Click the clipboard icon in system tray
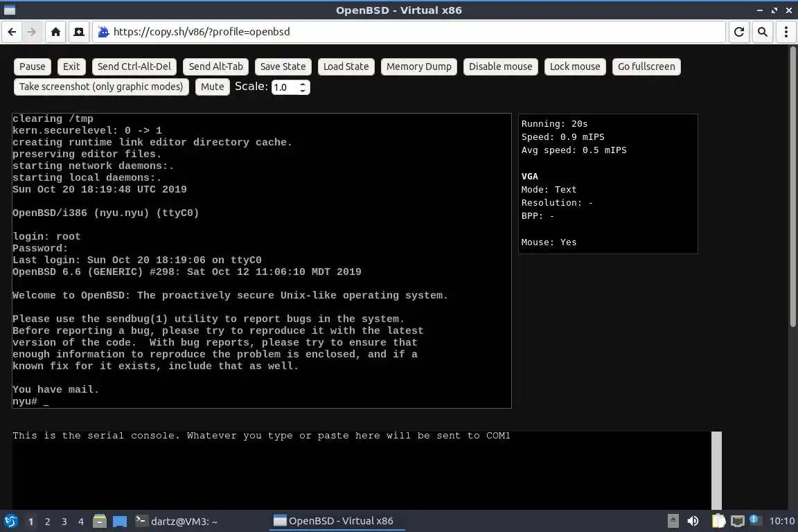 (x=718, y=521)
